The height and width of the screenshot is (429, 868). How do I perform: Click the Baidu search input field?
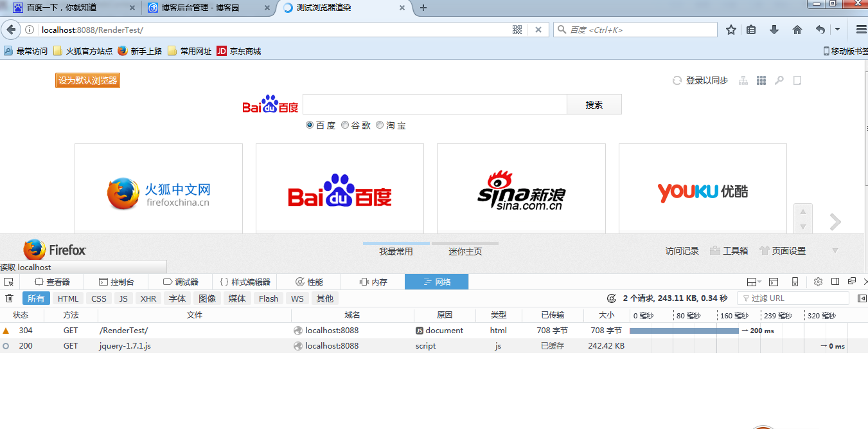(435, 104)
